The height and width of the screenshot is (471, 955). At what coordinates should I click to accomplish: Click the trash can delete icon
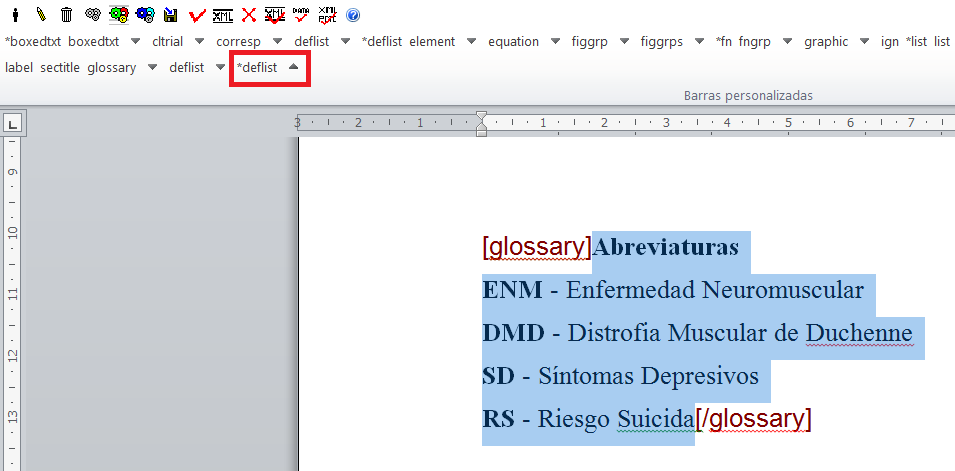66,15
